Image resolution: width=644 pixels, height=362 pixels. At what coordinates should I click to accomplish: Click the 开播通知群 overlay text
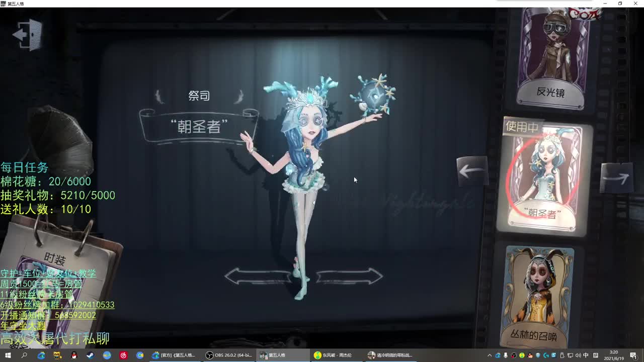click(x=48, y=315)
